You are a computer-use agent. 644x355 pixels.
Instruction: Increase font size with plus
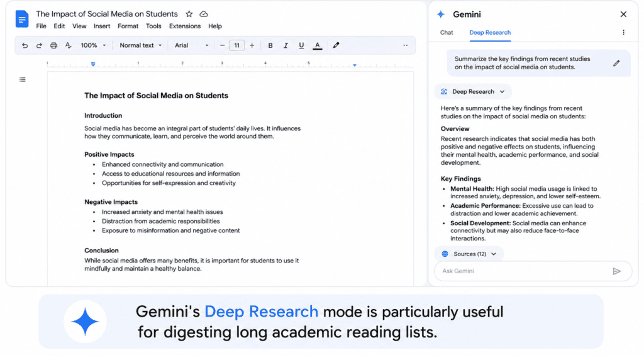pyautogui.click(x=252, y=45)
